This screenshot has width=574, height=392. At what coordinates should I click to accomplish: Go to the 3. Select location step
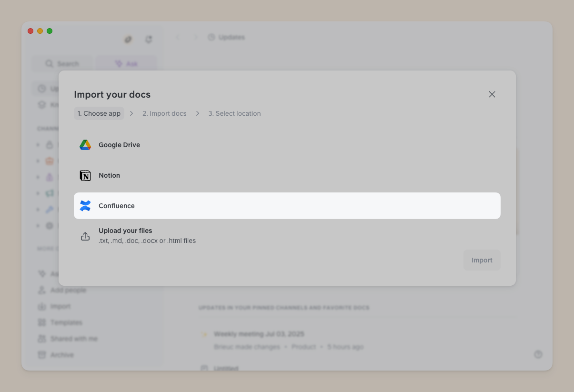pyautogui.click(x=234, y=113)
